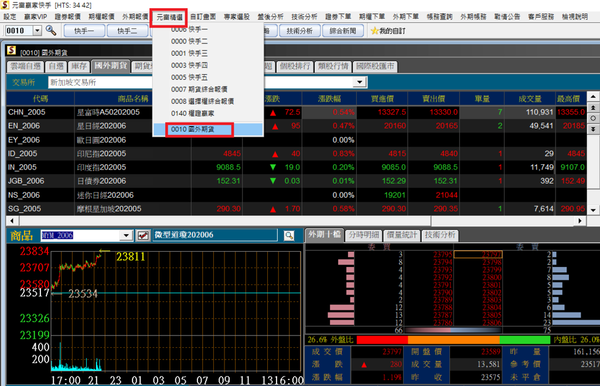The width and height of the screenshot is (600, 386).
Task: Open 技術分析 in the top menu bar
Action: [304, 17]
